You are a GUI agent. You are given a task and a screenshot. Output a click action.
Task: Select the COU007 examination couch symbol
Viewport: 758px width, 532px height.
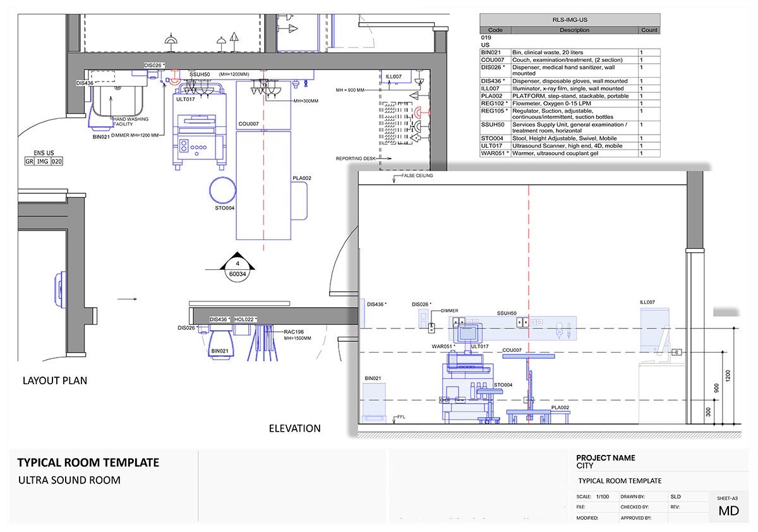[263, 158]
